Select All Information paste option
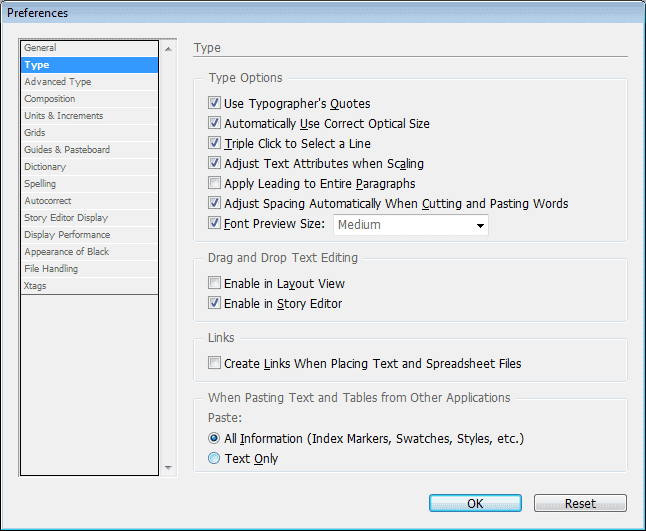Image resolution: width=646 pixels, height=531 pixels. [214, 438]
